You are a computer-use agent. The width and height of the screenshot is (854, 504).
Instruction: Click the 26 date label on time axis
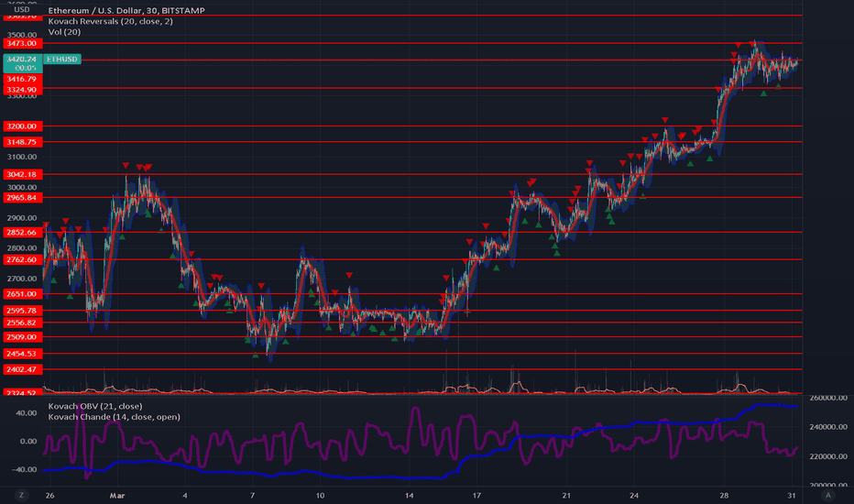[50, 495]
